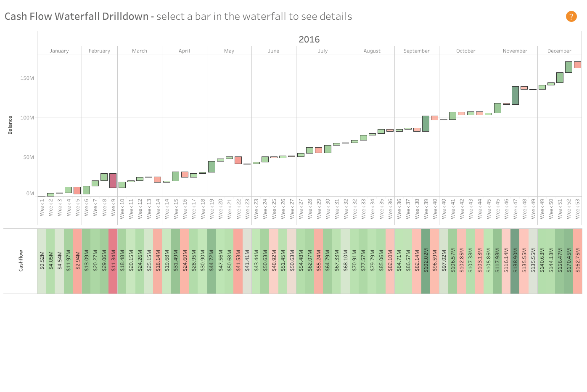Select the red Week 53 waterfall bar
587x392 pixels.
tap(577, 64)
